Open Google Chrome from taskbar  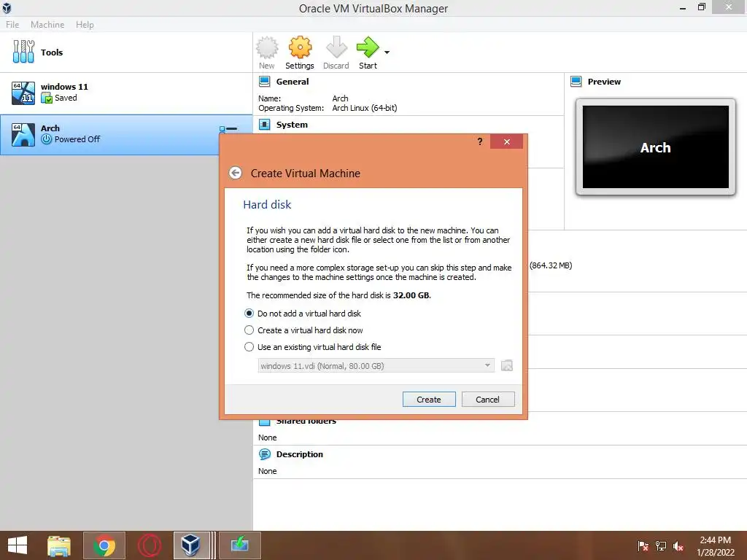point(104,545)
